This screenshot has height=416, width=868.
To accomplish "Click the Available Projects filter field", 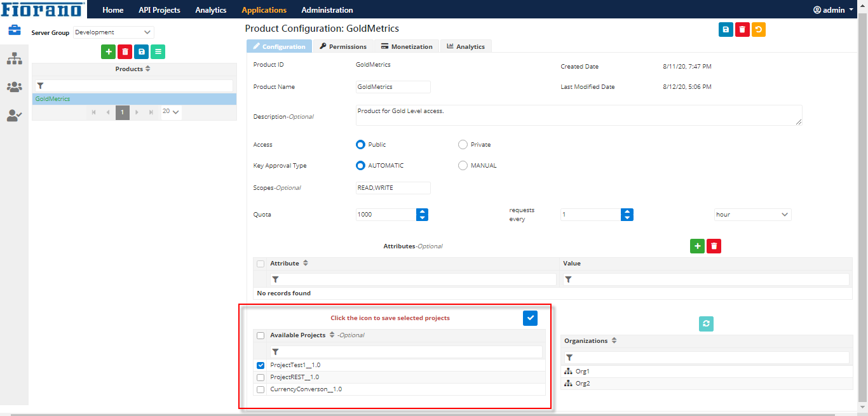I will (x=406, y=351).
